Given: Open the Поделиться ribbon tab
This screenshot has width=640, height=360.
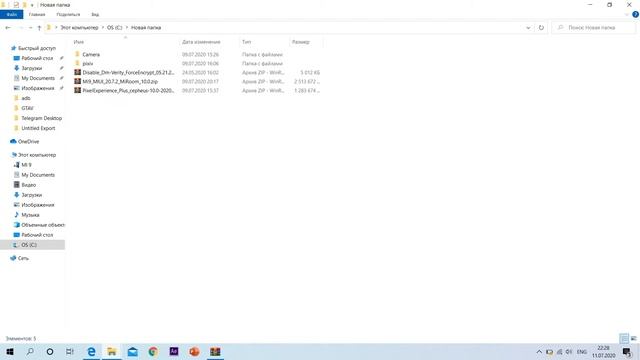Looking at the screenshot, I should (68, 15).
